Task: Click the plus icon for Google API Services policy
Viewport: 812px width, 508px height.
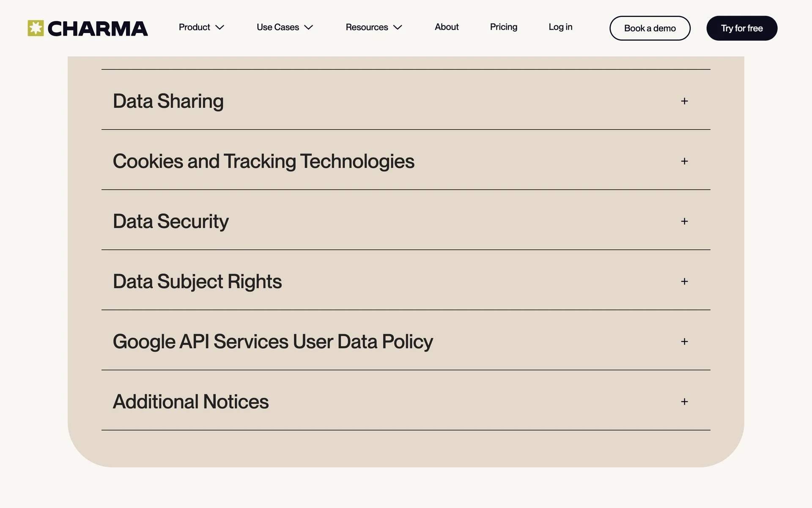Action: point(684,342)
